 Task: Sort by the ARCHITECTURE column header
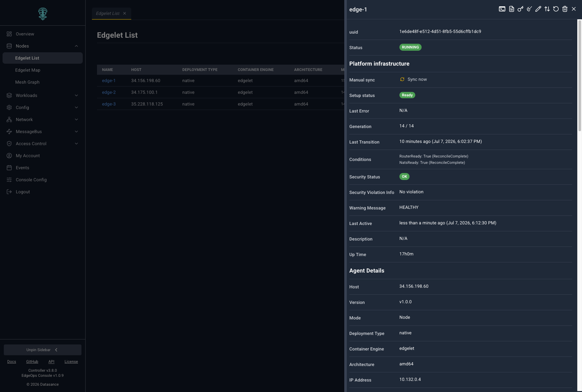coord(308,70)
